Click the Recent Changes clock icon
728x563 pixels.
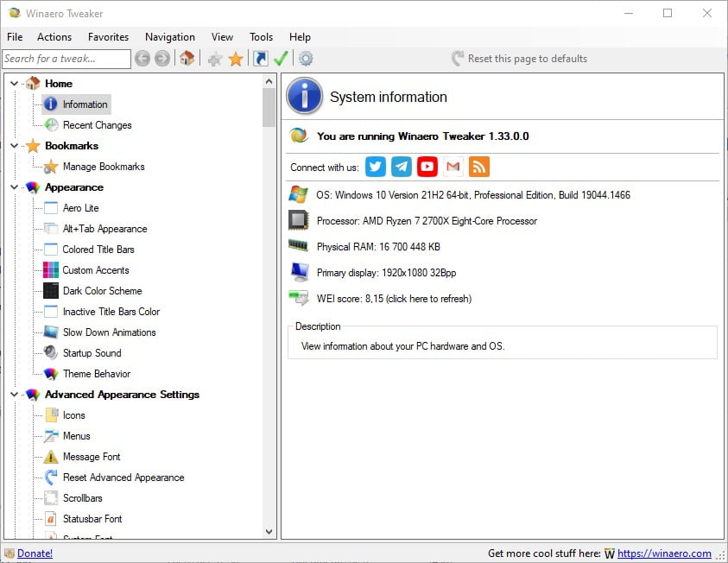point(51,125)
